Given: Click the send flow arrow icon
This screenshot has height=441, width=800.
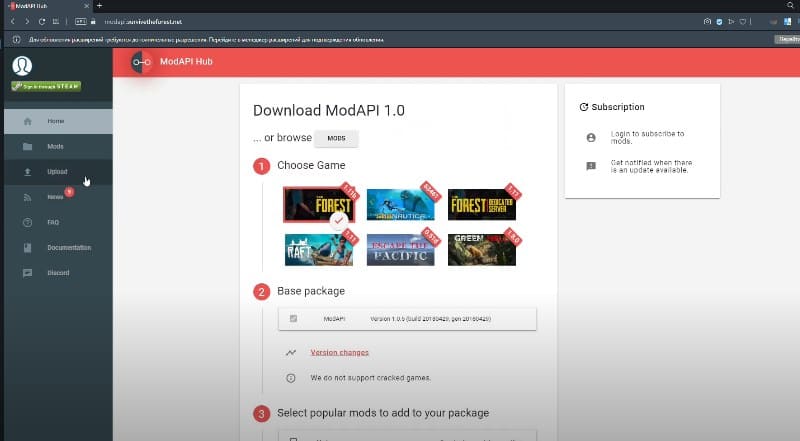Looking at the screenshot, I should tap(731, 21).
